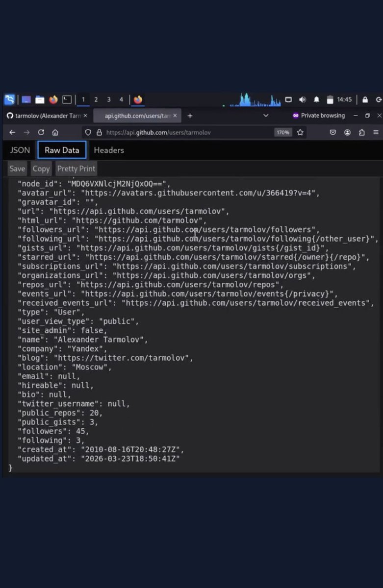
Task: Click the avatar_url value text
Action: (200, 193)
